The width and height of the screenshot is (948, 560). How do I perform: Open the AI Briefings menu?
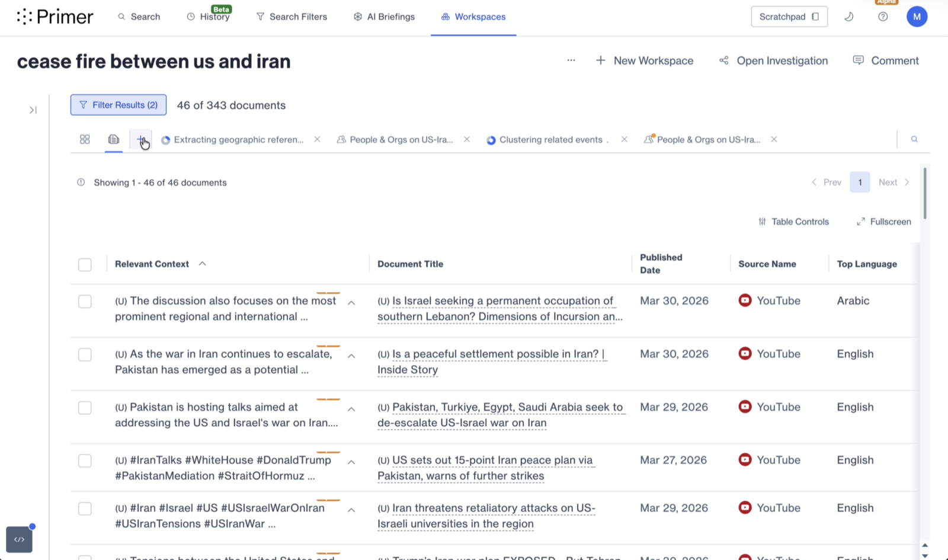384,17
